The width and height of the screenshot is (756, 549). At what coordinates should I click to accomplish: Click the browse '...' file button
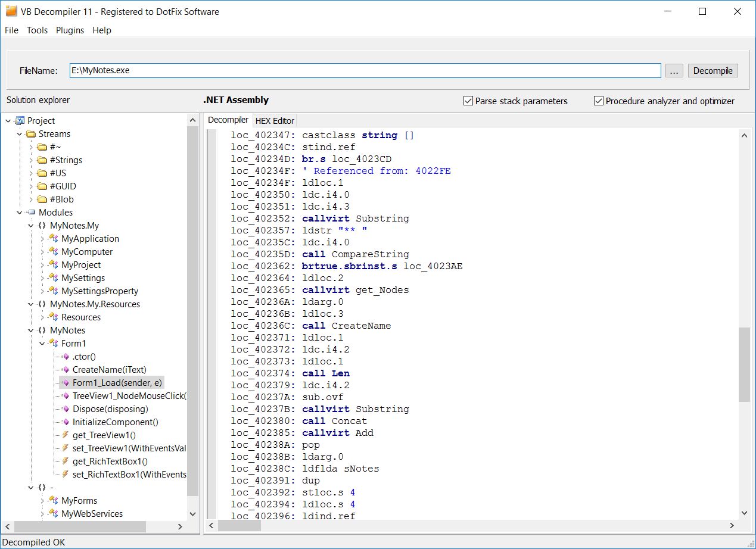pos(674,71)
